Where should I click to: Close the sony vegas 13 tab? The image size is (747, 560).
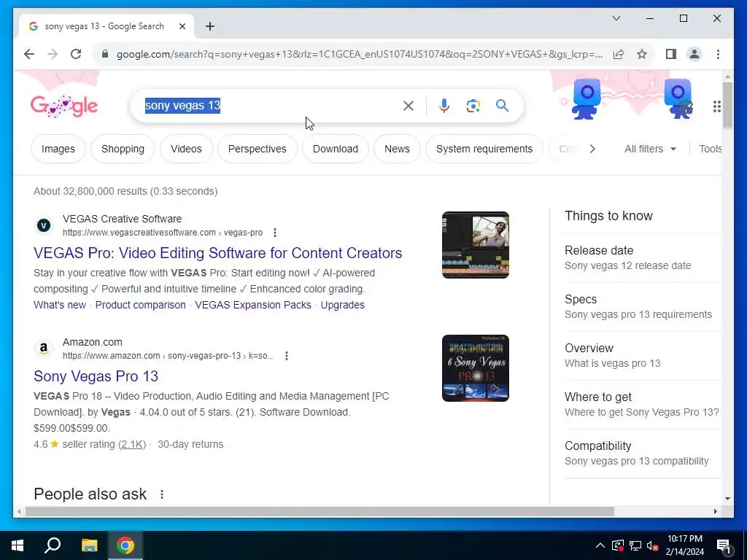182,26
